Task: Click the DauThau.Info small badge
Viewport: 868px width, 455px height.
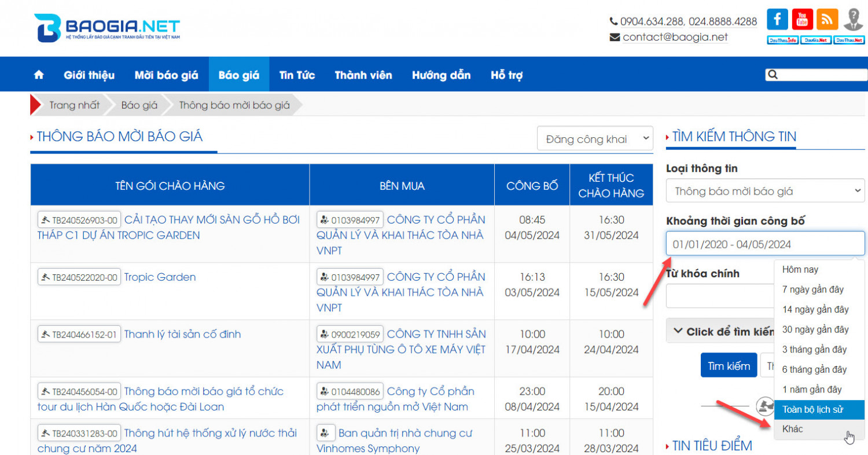Action: (782, 40)
